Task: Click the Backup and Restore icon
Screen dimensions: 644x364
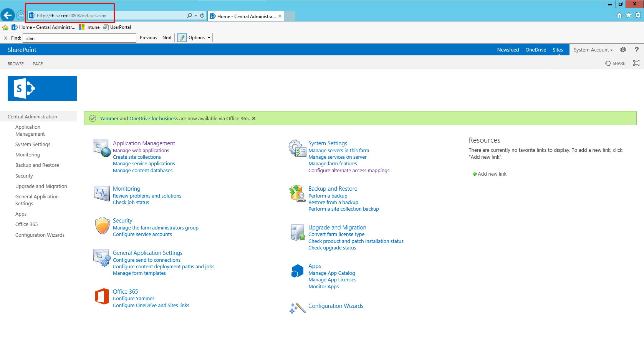Action: pyautogui.click(x=297, y=193)
